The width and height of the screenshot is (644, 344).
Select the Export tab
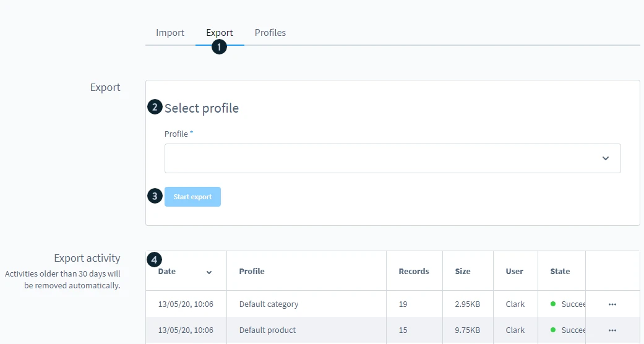click(x=220, y=33)
